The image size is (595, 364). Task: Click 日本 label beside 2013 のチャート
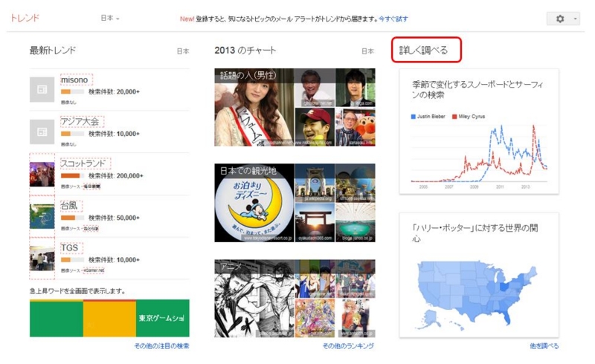tap(367, 51)
